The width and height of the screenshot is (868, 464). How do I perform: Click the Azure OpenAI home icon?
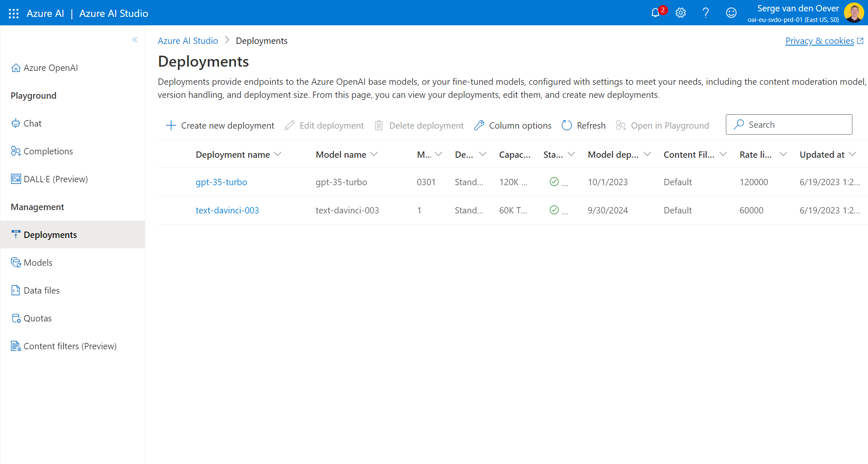(x=16, y=68)
